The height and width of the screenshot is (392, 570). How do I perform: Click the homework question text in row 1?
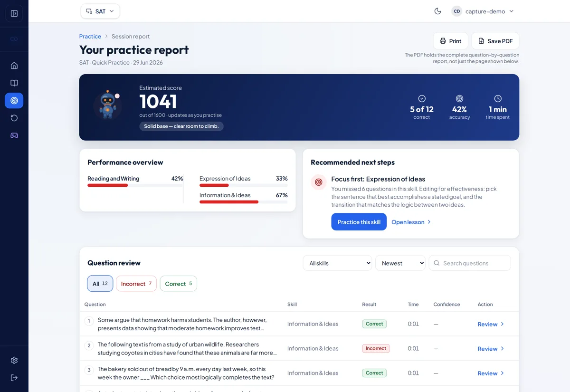pyautogui.click(x=182, y=324)
